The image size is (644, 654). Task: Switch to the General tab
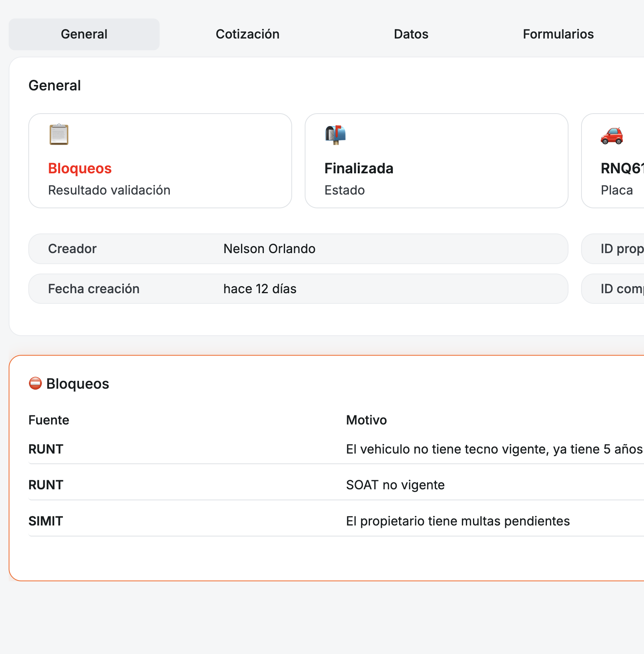pos(84,34)
